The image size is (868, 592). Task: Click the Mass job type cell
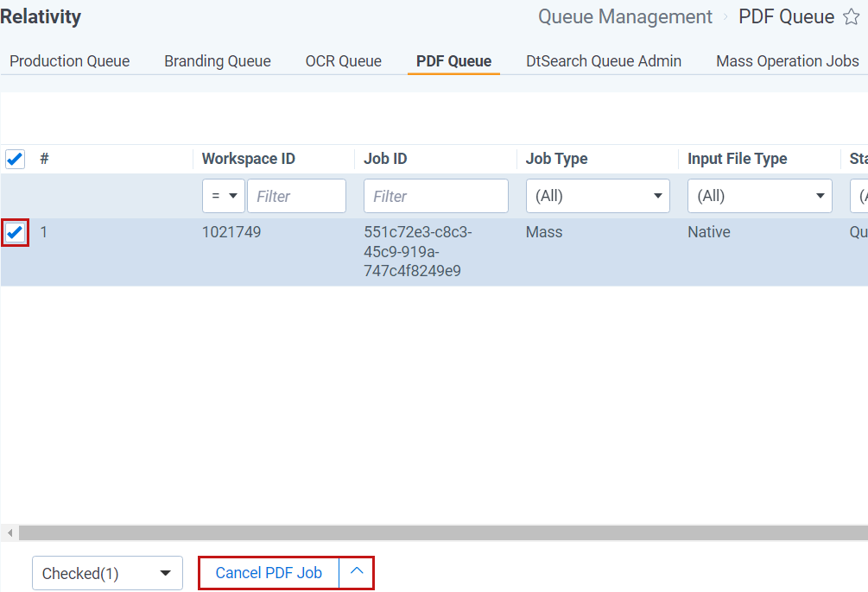coord(544,232)
